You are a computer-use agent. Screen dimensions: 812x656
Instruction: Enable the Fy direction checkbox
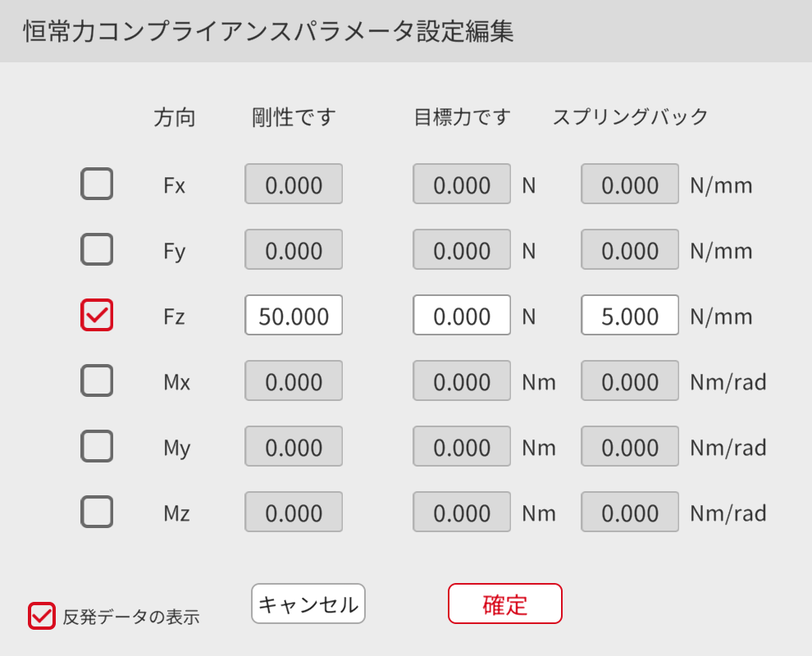tap(97, 249)
